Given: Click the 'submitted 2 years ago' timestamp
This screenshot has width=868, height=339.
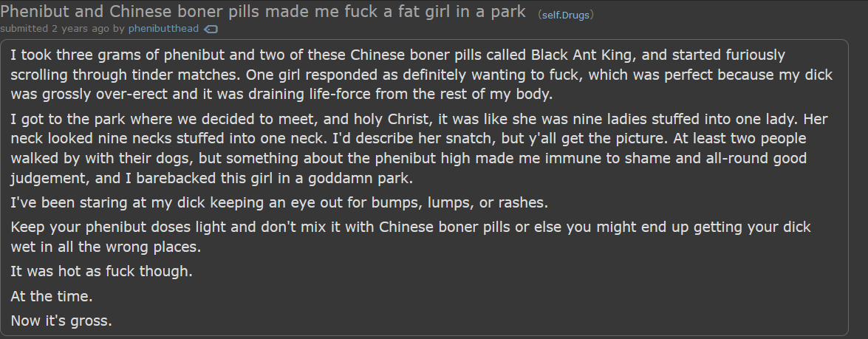Looking at the screenshot, I should pyautogui.click(x=55, y=29).
